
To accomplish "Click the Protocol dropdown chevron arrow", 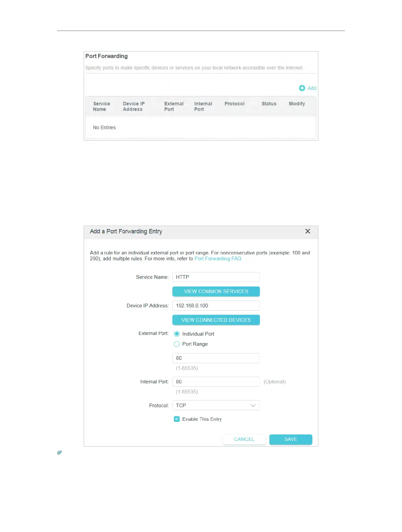I will tap(253, 406).
